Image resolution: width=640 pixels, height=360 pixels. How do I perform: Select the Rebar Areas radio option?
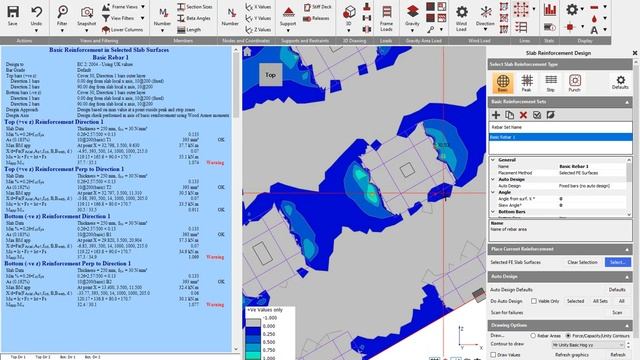pyautogui.click(x=533, y=336)
